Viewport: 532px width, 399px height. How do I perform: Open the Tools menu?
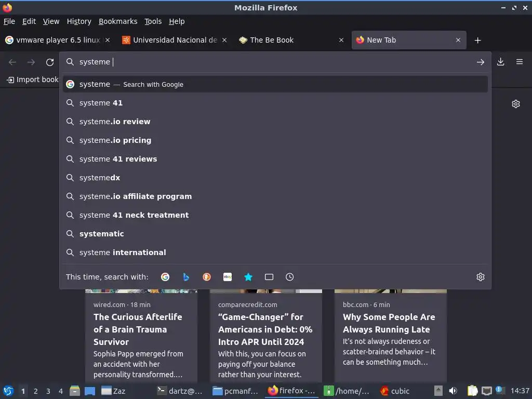[x=153, y=21]
